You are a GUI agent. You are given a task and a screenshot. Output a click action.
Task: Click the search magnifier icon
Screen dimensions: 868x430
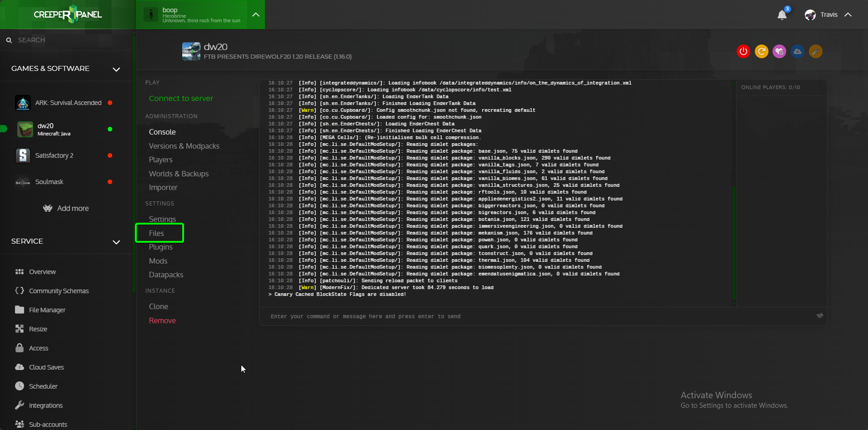pyautogui.click(x=9, y=40)
